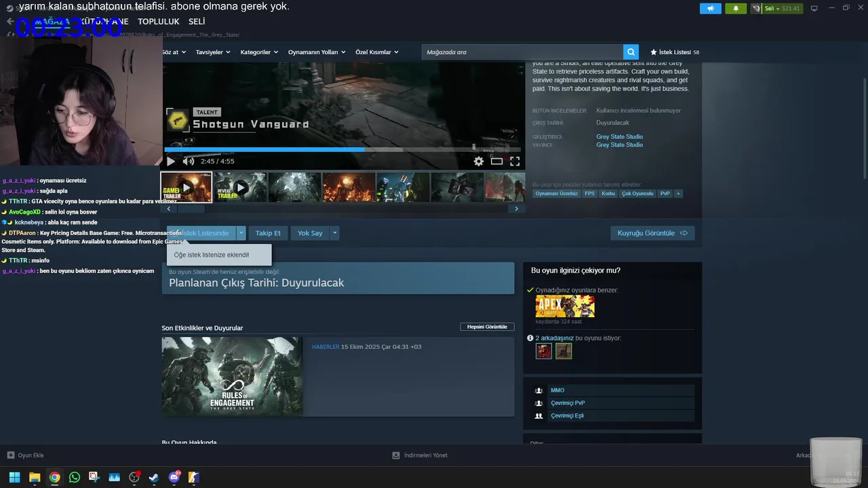The height and width of the screenshot is (488, 868).
Task: Enter fullscreen for the trailer video
Action: tap(515, 161)
